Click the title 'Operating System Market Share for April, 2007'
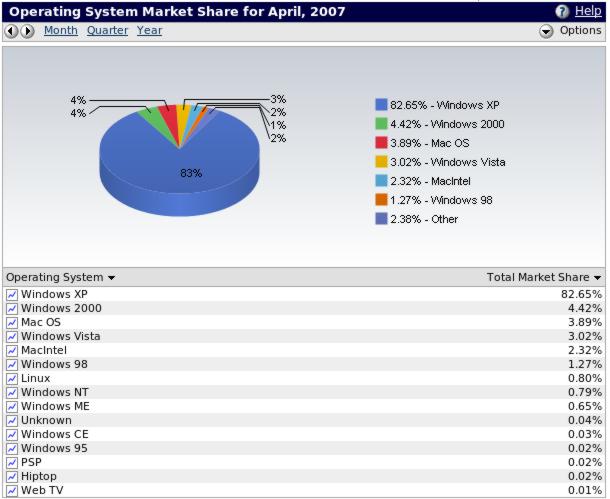The height and width of the screenshot is (499, 610). pyautogui.click(x=177, y=12)
